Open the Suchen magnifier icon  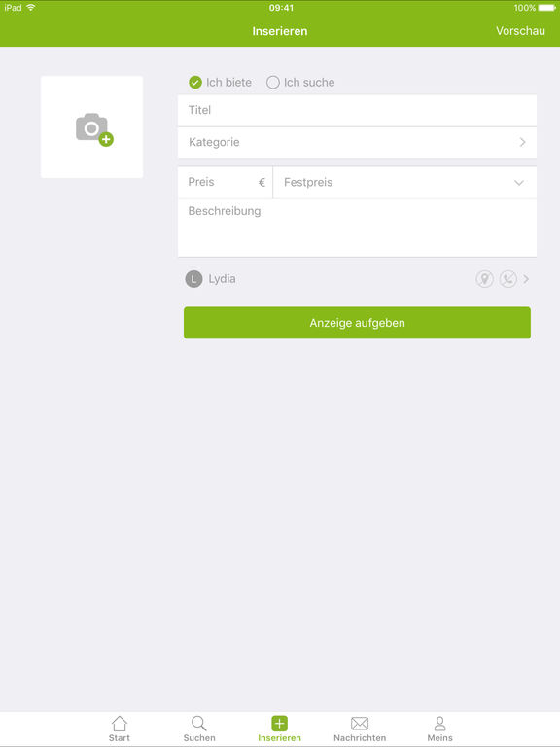[199, 724]
